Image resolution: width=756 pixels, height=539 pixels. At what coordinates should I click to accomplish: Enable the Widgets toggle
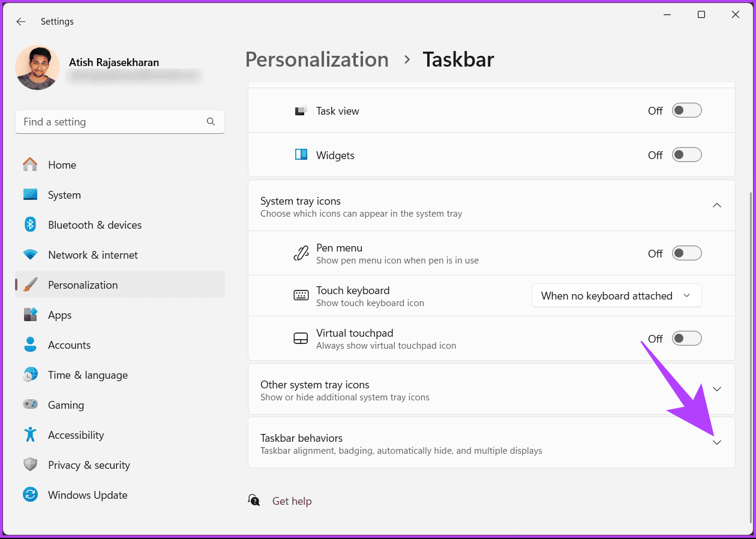(x=686, y=155)
